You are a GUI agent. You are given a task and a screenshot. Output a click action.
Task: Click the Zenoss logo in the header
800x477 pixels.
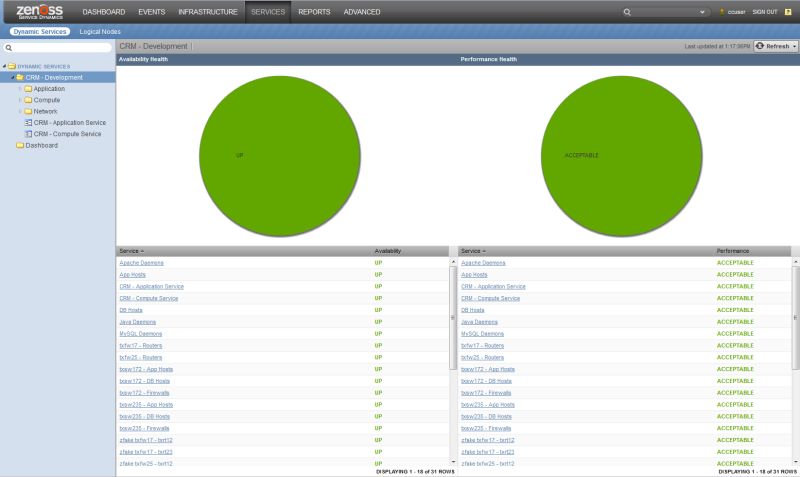point(39,12)
